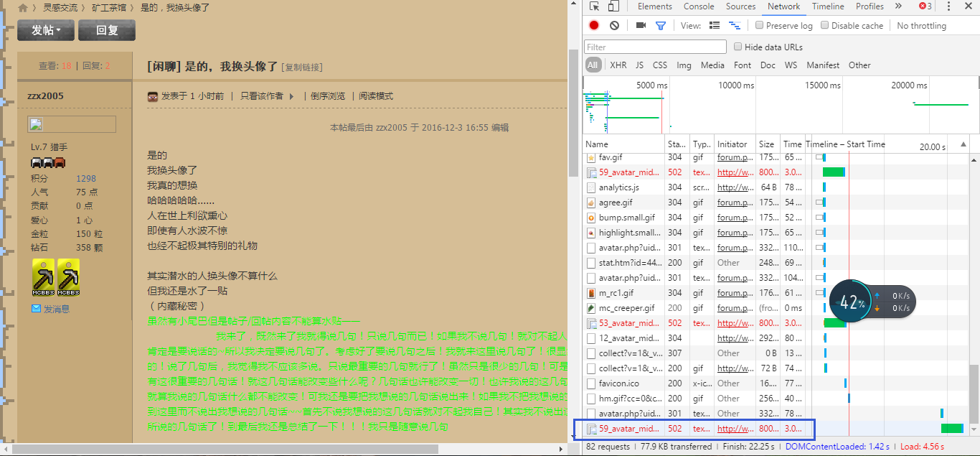
Task: Expand the hidden DevTools tabs chevron
Action: 898,6
